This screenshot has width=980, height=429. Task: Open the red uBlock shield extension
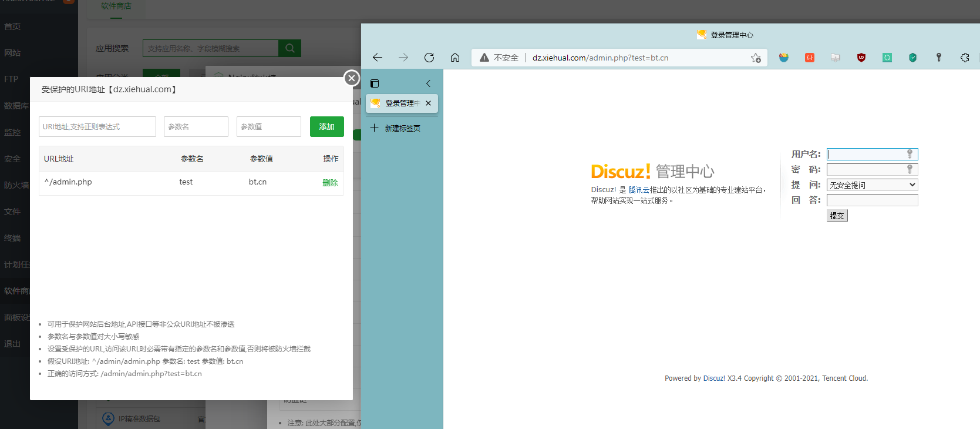coord(861,58)
